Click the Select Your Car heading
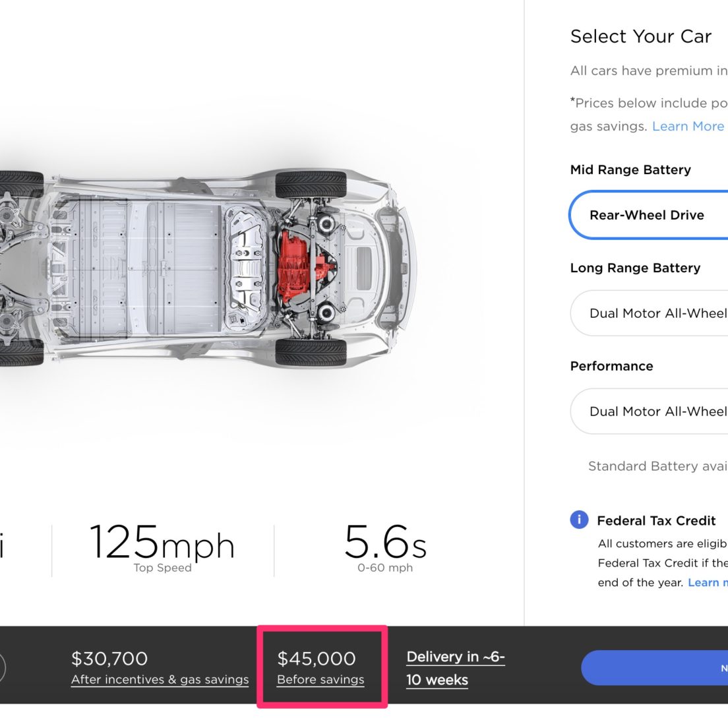Viewport: 728px width, 728px height. tap(641, 36)
